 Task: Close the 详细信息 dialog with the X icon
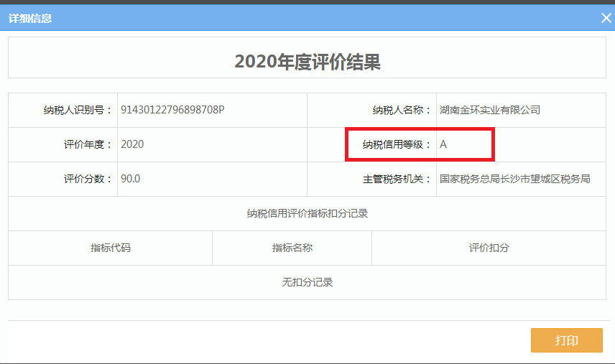[x=606, y=18]
